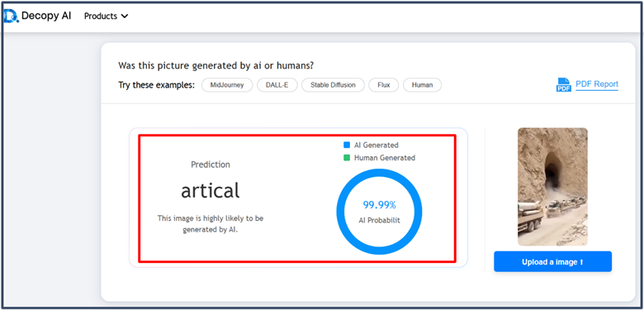The image size is (644, 310).
Task: Pick the Flux example chip
Action: [x=384, y=85]
